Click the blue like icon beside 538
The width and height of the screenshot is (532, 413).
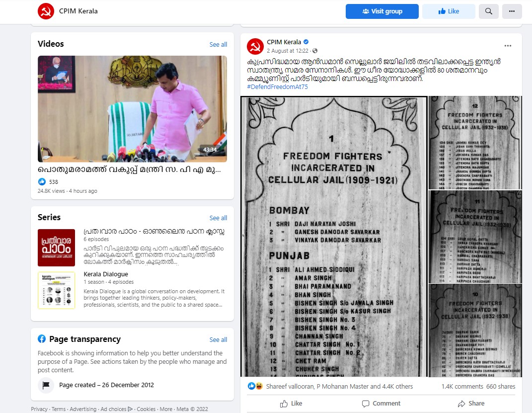42,181
